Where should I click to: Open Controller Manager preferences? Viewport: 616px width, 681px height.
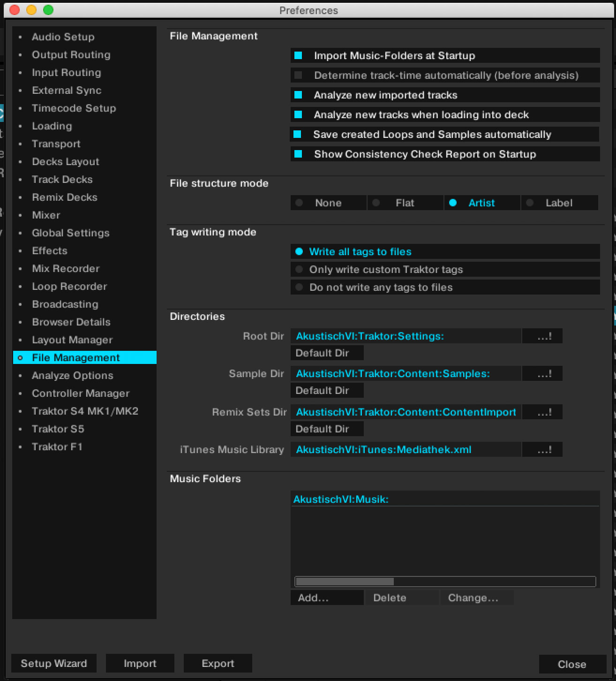[84, 393]
